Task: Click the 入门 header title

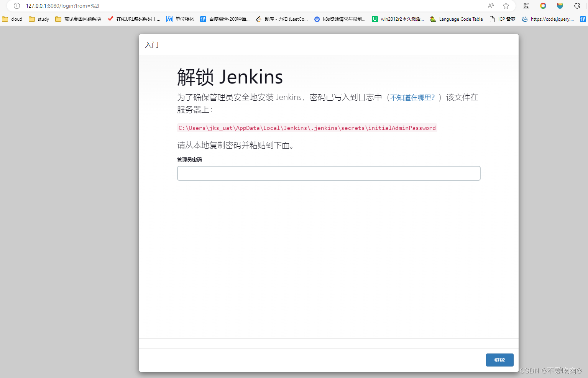Action: [152, 45]
